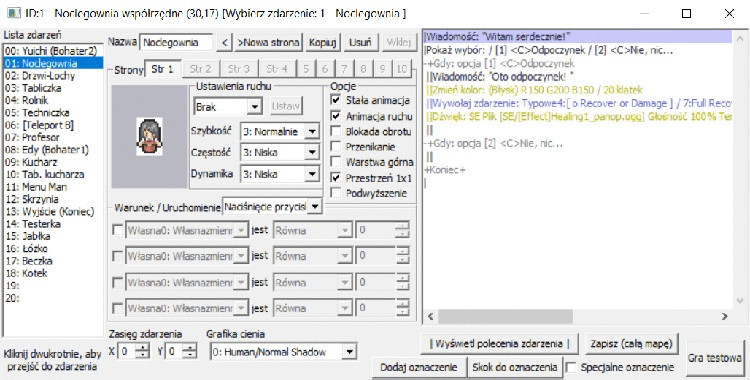Click the Gra testowa button
Screen dimensions: 750x380
click(x=715, y=358)
